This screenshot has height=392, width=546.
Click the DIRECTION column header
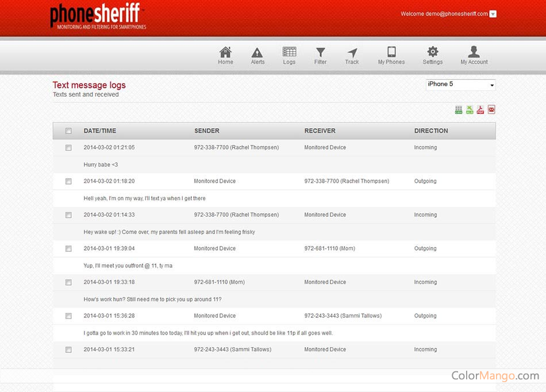(431, 131)
